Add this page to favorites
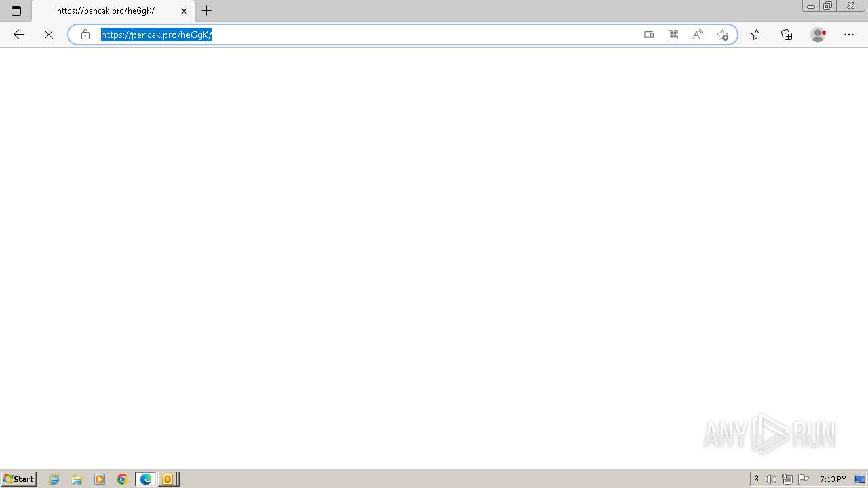868x488 pixels. coord(722,35)
